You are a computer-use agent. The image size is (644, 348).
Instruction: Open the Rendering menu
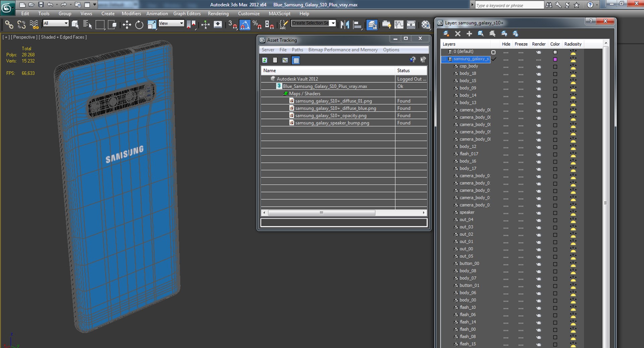pos(218,13)
